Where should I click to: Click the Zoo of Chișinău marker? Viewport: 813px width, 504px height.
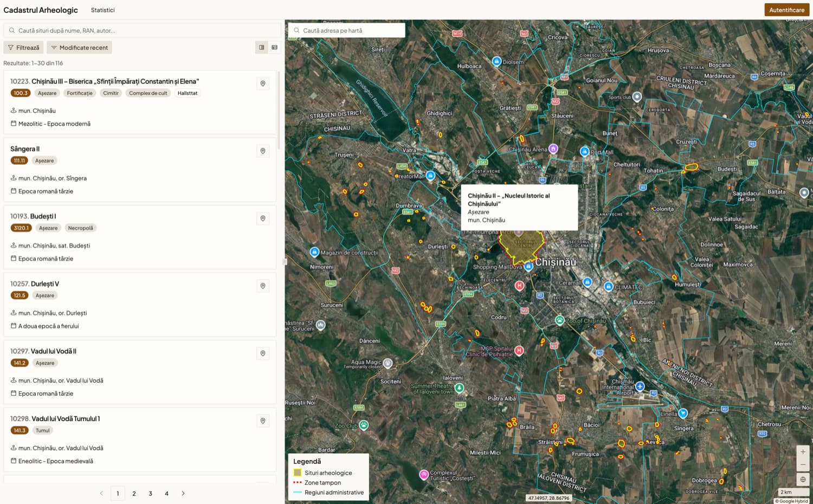[x=559, y=320]
